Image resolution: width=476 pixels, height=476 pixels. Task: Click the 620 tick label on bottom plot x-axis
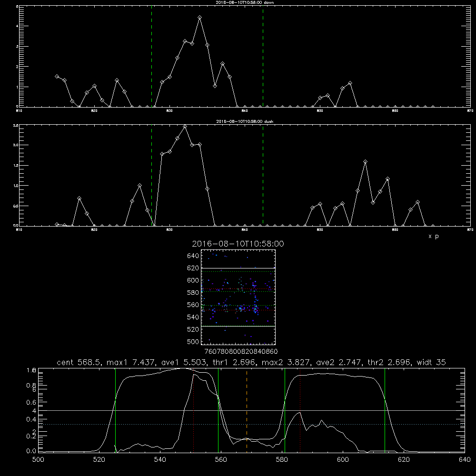click(x=404, y=460)
